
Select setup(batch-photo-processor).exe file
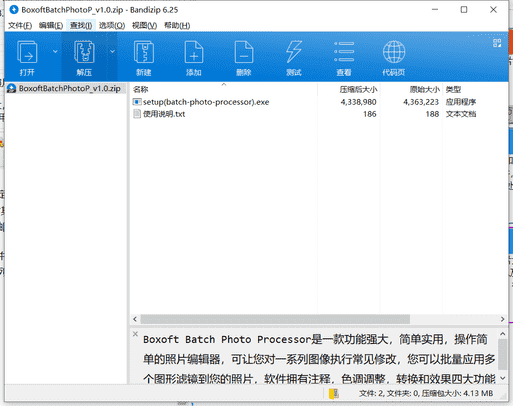206,102
